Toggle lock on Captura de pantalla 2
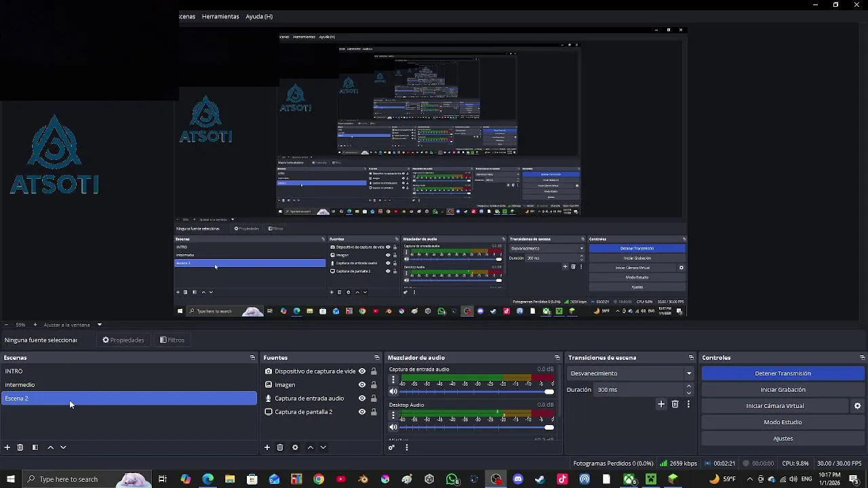The image size is (868, 488). pyautogui.click(x=374, y=412)
